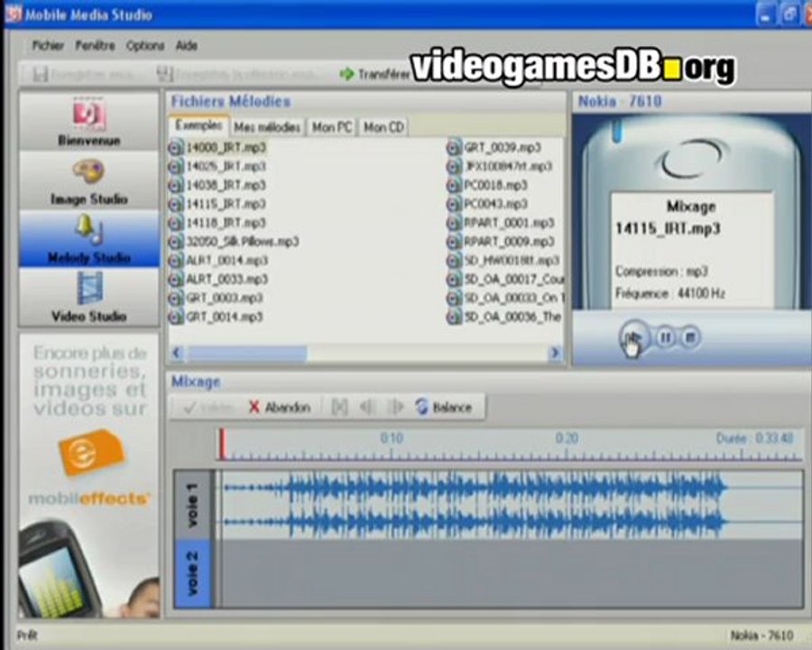Switch to the Mes mélodies tab
This screenshot has width=812, height=650.
point(267,127)
